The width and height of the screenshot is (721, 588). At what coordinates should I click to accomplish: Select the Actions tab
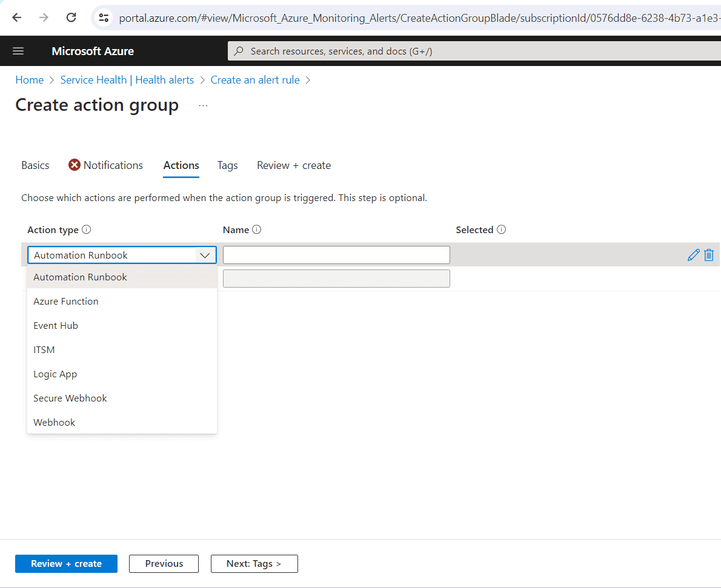(x=181, y=165)
